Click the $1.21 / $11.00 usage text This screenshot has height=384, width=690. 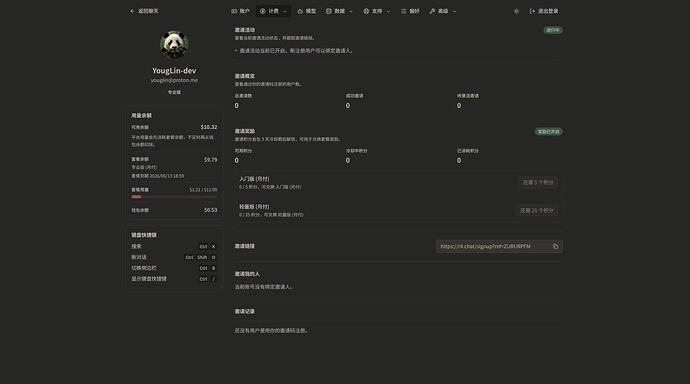click(x=203, y=190)
